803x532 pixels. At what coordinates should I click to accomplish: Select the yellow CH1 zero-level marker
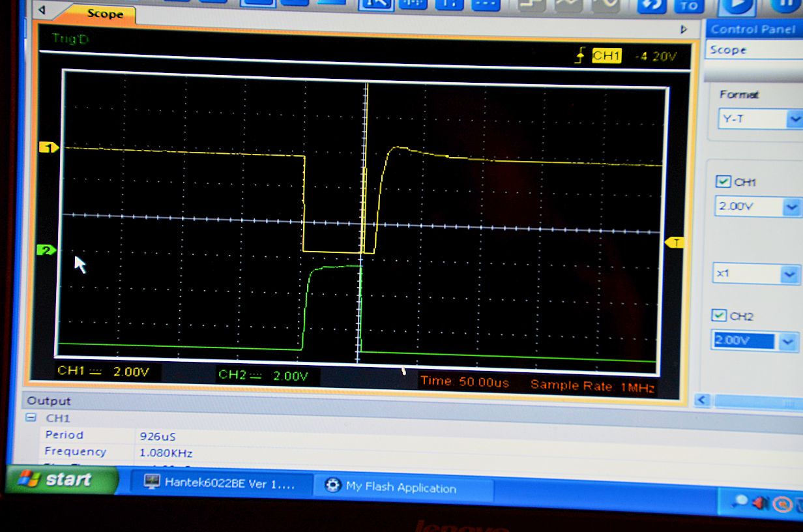49,148
